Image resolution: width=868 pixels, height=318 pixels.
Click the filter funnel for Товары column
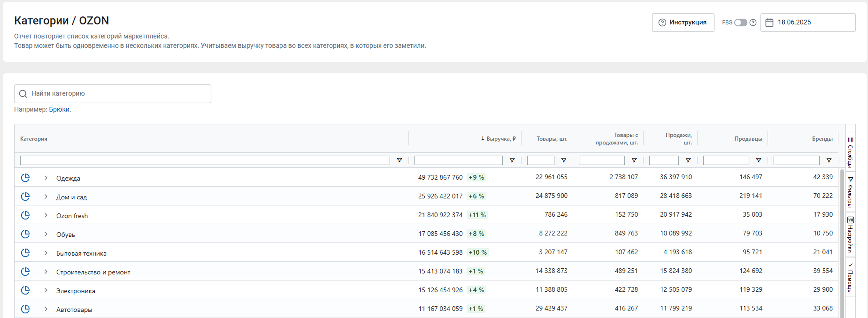pos(563,160)
